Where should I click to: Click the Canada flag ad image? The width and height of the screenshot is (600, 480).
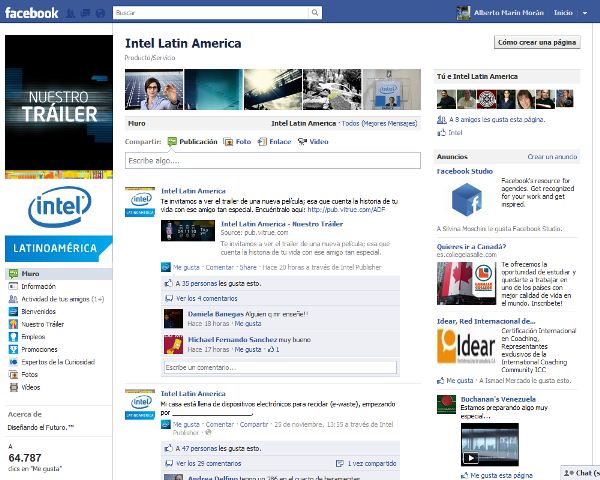[466, 283]
